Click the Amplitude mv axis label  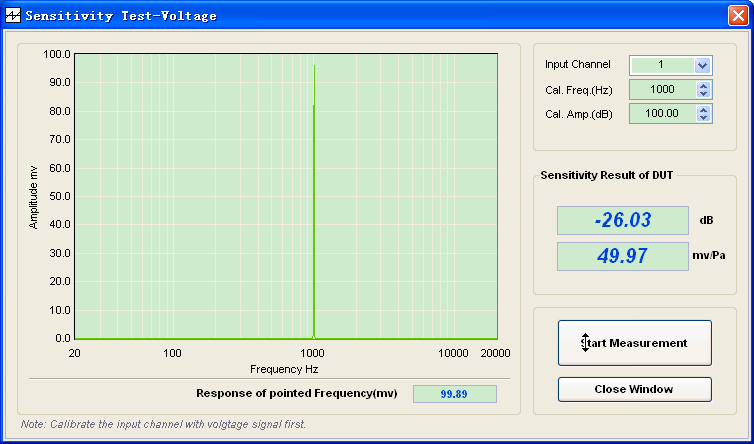click(33, 196)
